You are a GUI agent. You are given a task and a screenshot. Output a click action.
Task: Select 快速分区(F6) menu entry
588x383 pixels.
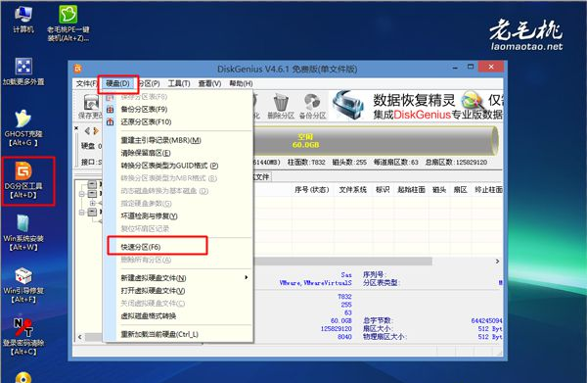140,247
